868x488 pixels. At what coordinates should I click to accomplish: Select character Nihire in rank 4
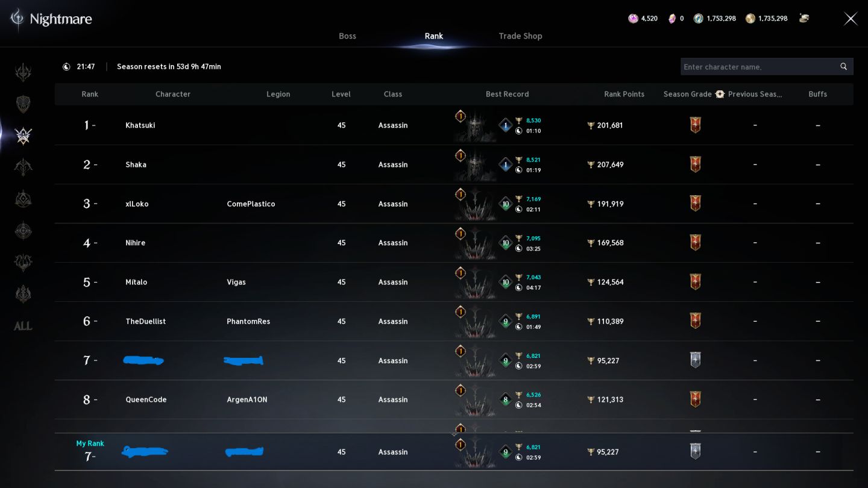coord(135,243)
